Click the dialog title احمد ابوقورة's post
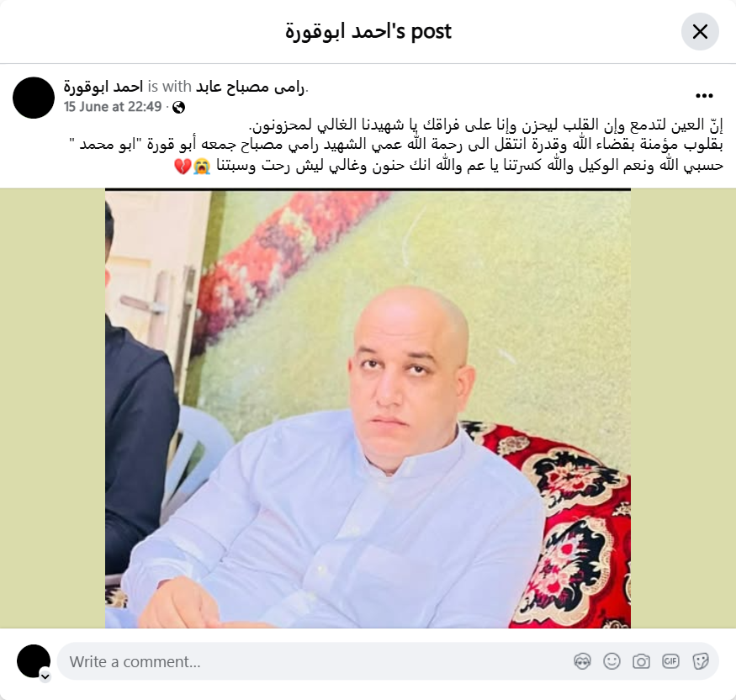 [368, 31]
